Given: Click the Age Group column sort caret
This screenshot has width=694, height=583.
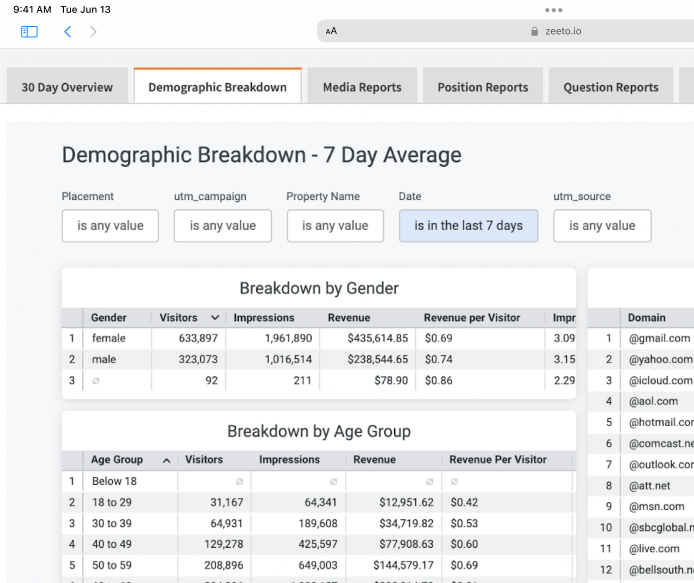Looking at the screenshot, I should coord(166,460).
